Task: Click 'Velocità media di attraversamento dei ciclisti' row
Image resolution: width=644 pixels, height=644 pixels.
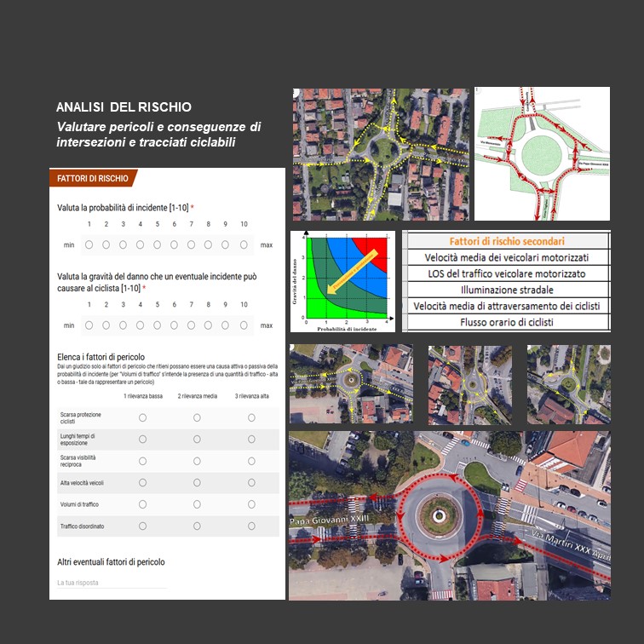Action: pos(507,306)
